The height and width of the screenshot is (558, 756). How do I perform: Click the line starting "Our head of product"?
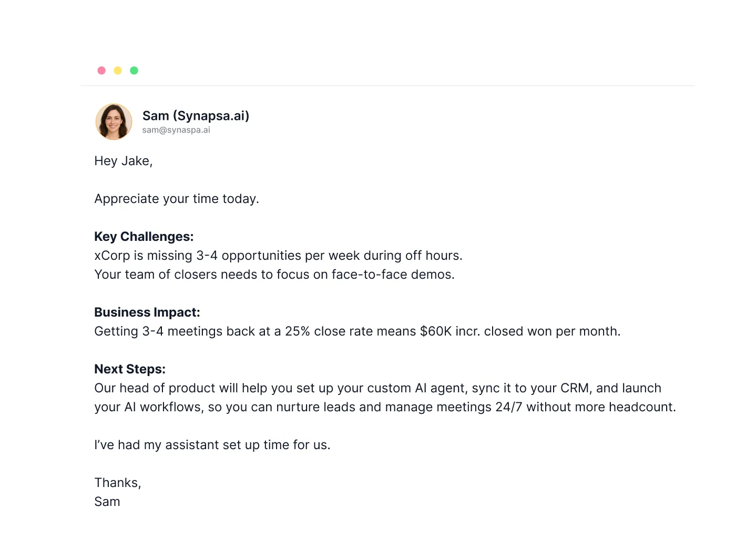[377, 388]
